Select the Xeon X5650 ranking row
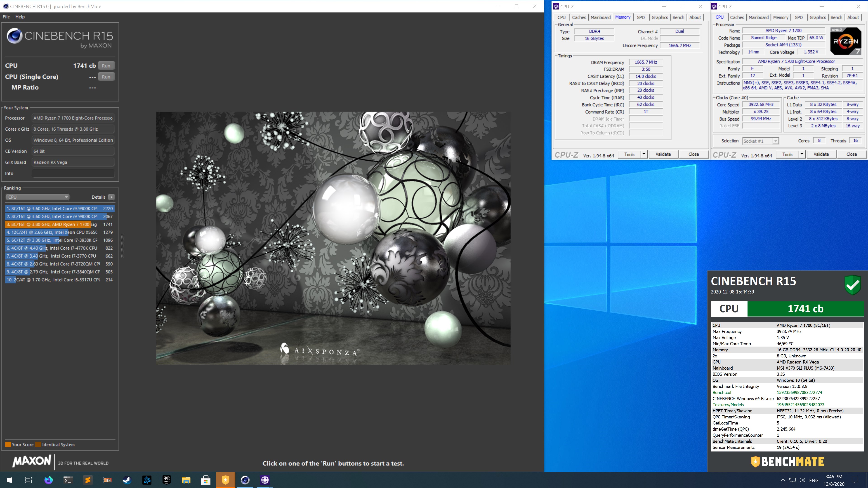This screenshot has width=868, height=488. pyautogui.click(x=60, y=232)
